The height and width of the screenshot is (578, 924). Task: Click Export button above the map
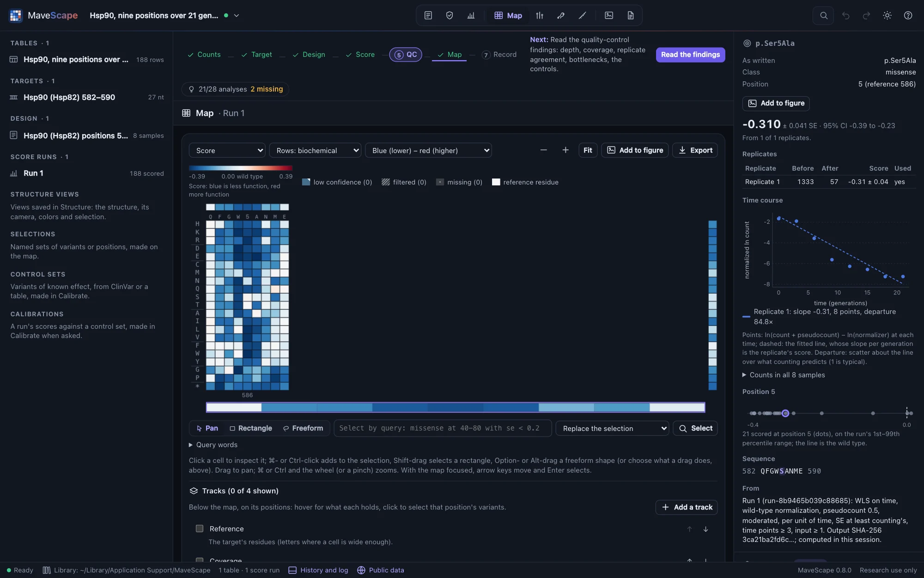click(695, 150)
